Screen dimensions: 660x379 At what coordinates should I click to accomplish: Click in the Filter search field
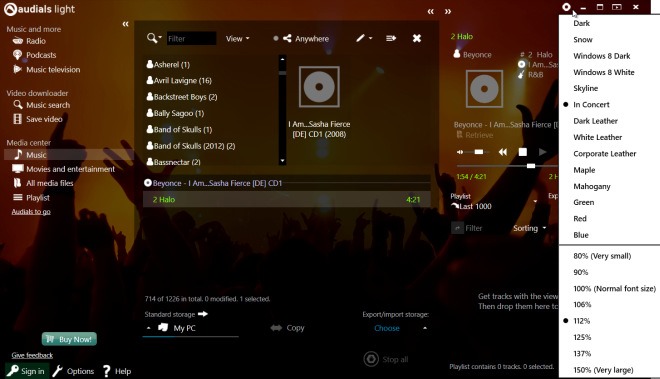click(192, 39)
